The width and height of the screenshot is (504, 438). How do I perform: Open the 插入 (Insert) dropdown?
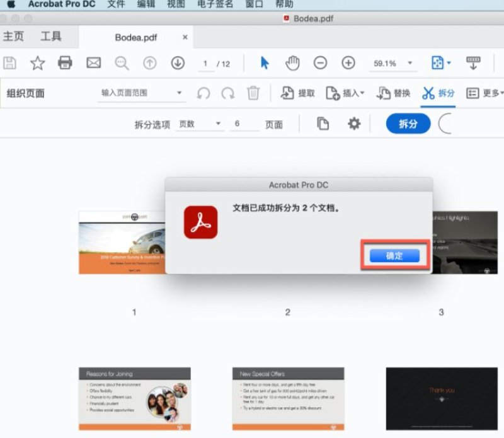click(x=348, y=93)
